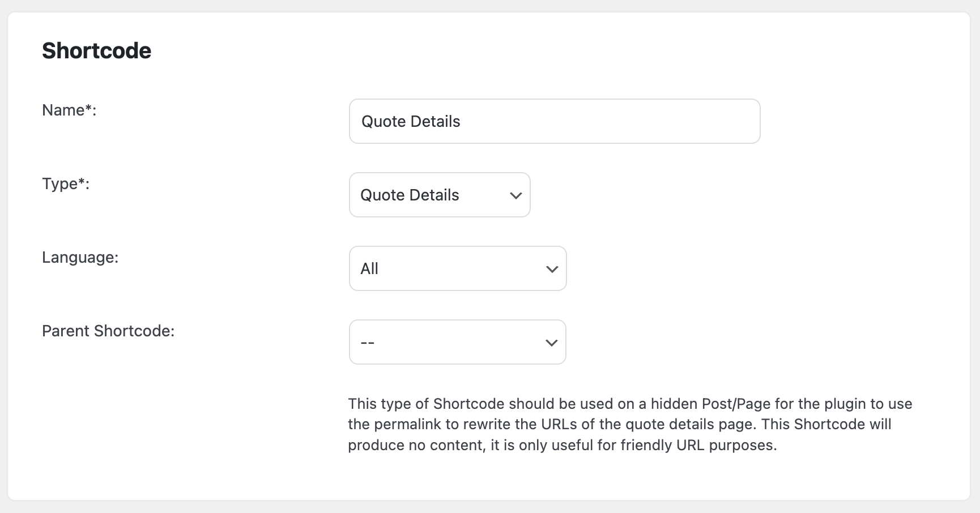Click the chevron arrow in Language select

552,269
